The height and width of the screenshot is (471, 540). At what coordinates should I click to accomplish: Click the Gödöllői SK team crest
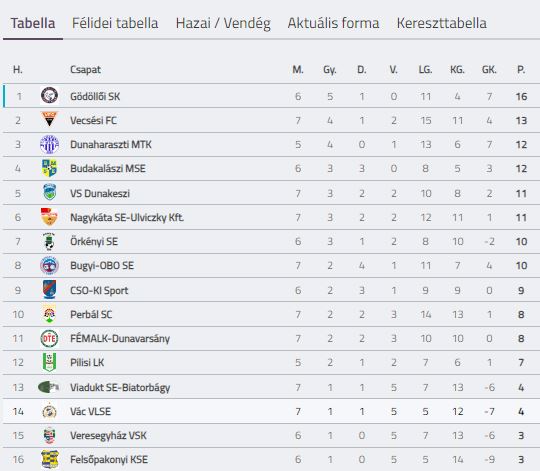tap(49, 96)
